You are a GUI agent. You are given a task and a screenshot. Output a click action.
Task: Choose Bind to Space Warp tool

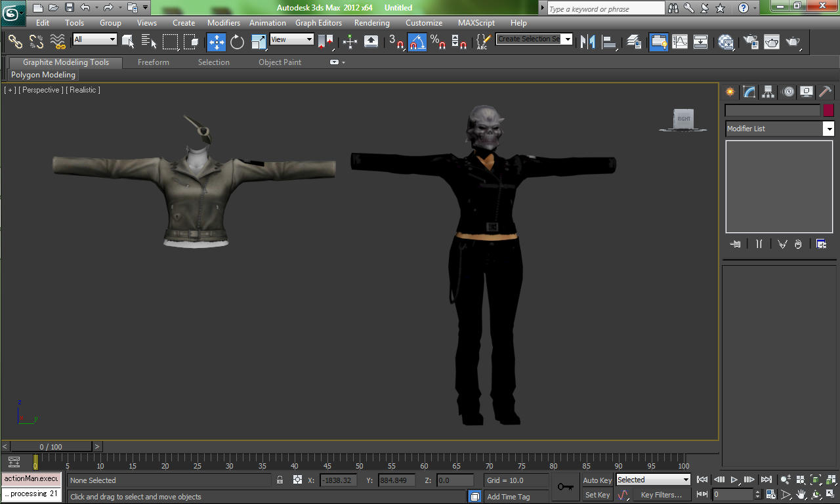click(58, 42)
